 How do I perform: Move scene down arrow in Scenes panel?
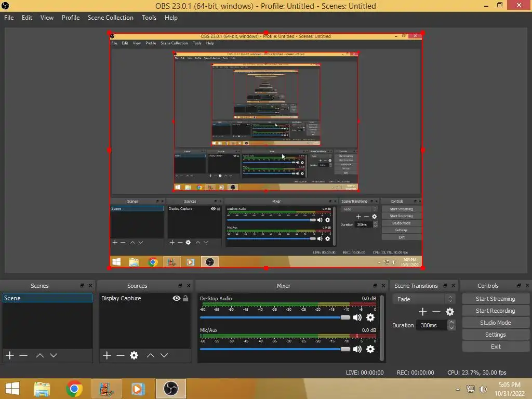click(54, 355)
